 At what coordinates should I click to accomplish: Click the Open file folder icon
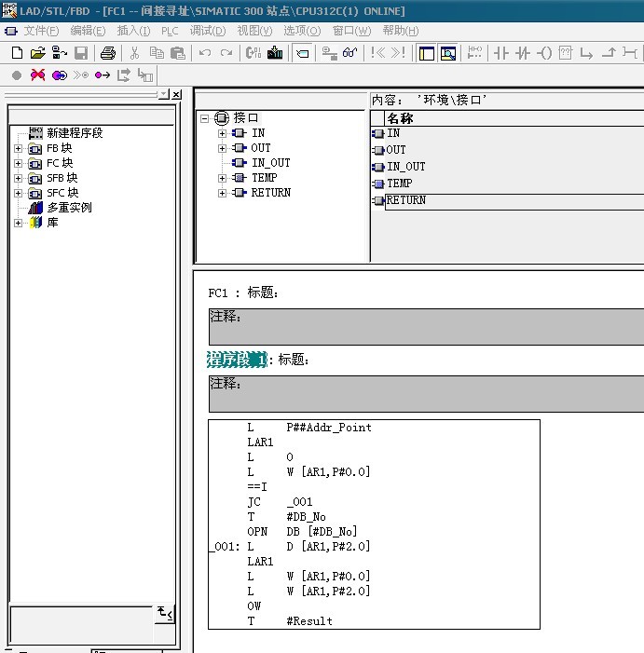coord(38,53)
